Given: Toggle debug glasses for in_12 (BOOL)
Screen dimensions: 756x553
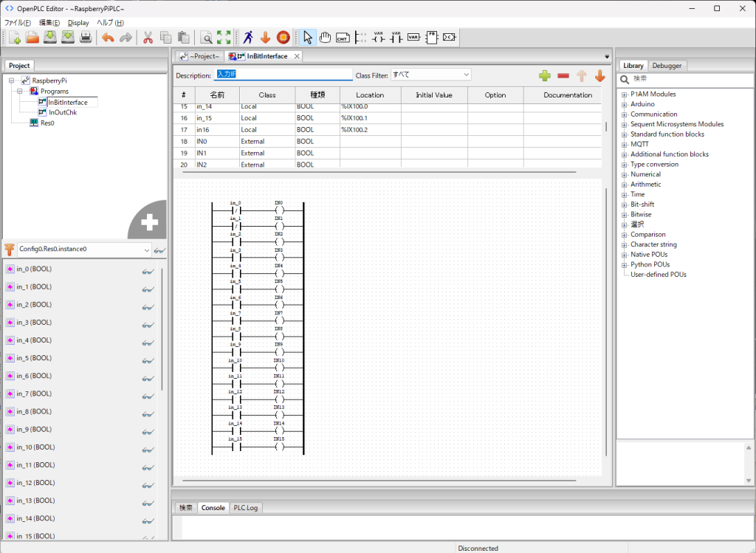Looking at the screenshot, I should point(148,486).
